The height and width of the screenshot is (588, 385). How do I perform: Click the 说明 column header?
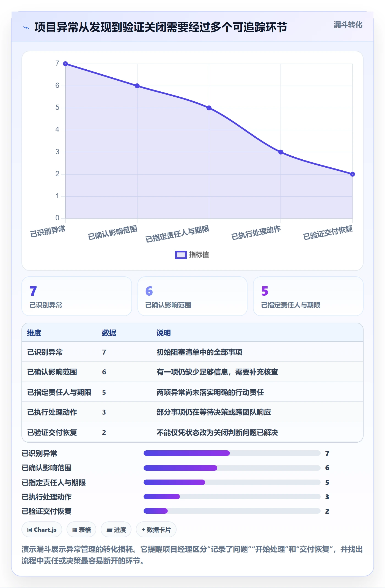(x=164, y=333)
